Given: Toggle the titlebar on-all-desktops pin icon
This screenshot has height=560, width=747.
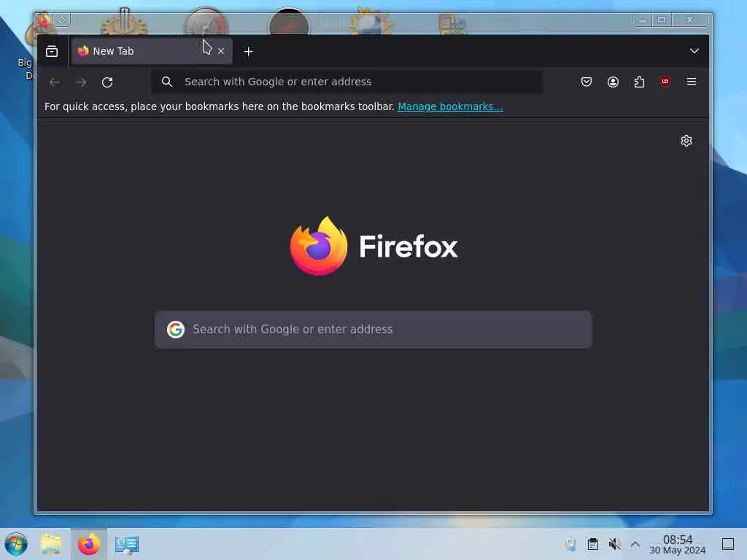Looking at the screenshot, I should pos(62,20).
